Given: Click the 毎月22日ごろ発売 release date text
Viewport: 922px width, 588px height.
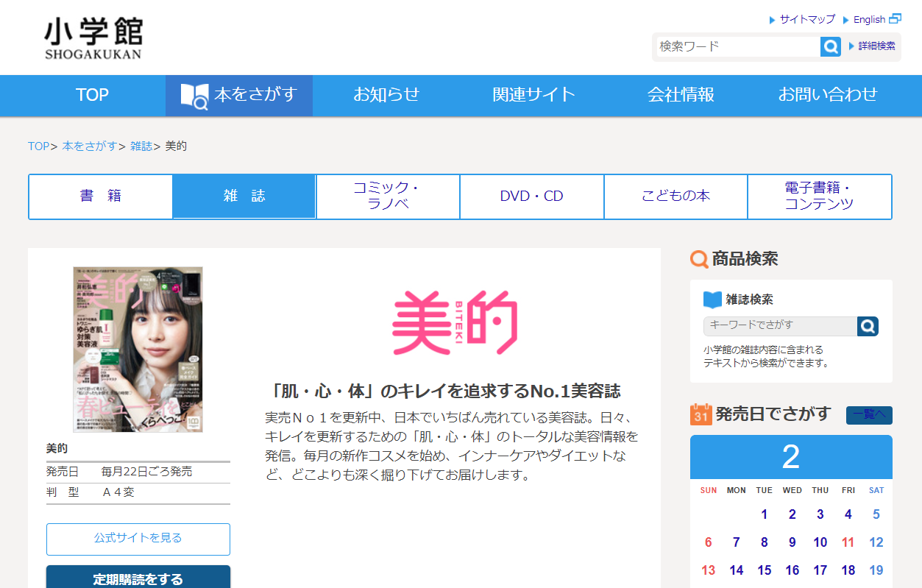Looking at the screenshot, I should [146, 472].
